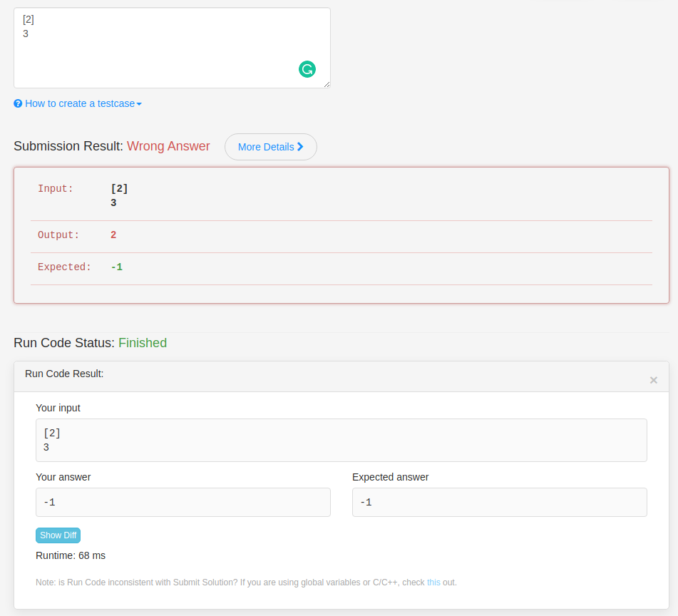The image size is (678, 616).
Task: Click the Show Diff button
Action: tap(58, 535)
